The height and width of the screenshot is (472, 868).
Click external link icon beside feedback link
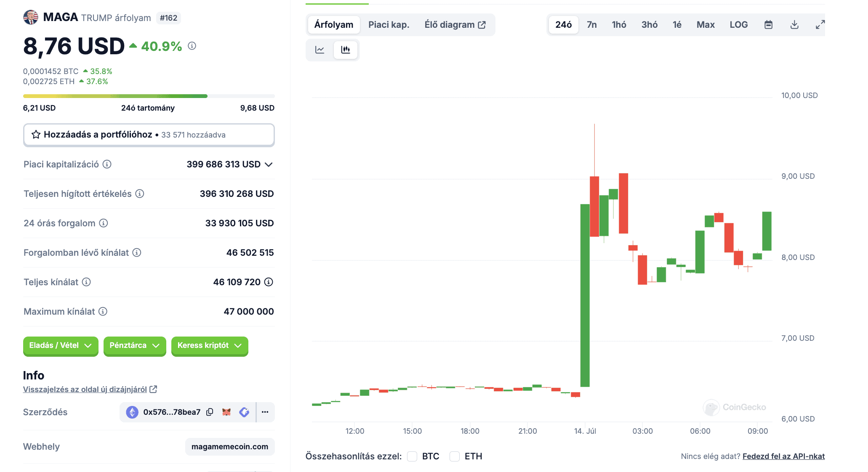154,389
